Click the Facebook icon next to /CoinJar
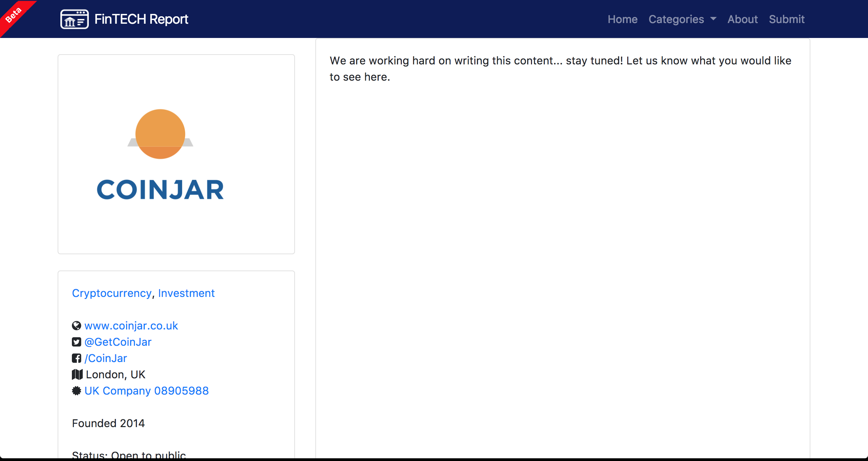868x461 pixels. click(x=77, y=358)
